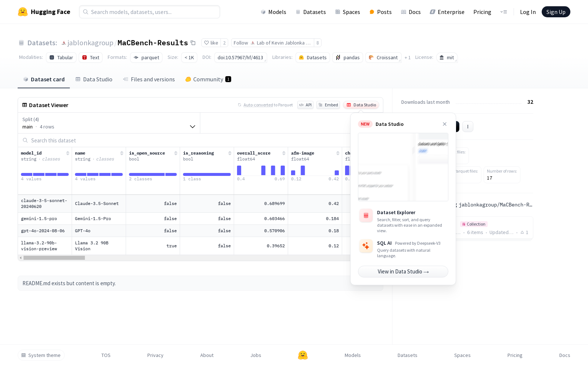Click the afm-image histogram
Image resolution: width=588 pixels, height=368 pixels.
click(315, 170)
